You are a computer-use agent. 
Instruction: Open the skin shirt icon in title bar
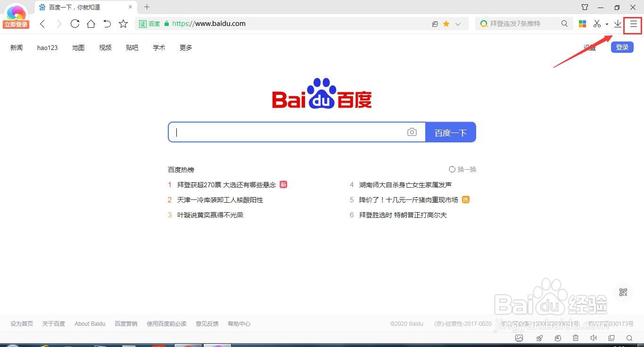pyautogui.click(x=585, y=7)
